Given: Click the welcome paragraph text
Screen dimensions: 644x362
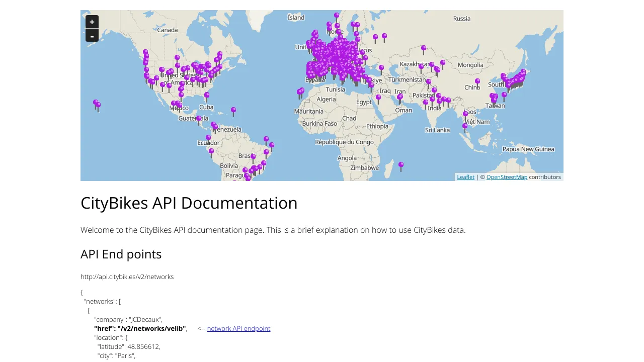Looking at the screenshot, I should point(273,230).
